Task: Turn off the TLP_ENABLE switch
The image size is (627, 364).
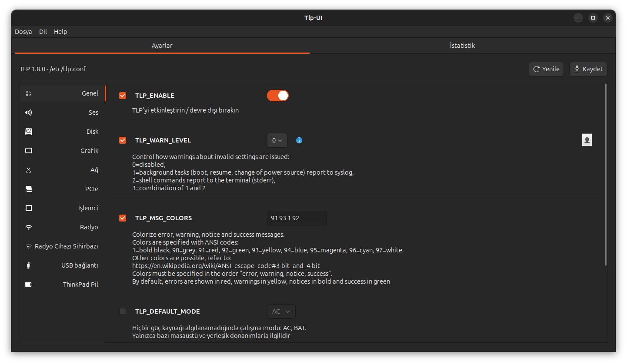Action: pos(278,96)
